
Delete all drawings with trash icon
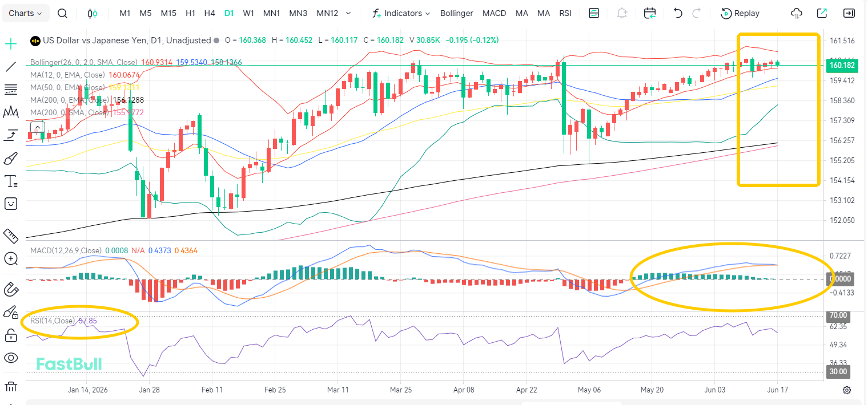pos(10,388)
